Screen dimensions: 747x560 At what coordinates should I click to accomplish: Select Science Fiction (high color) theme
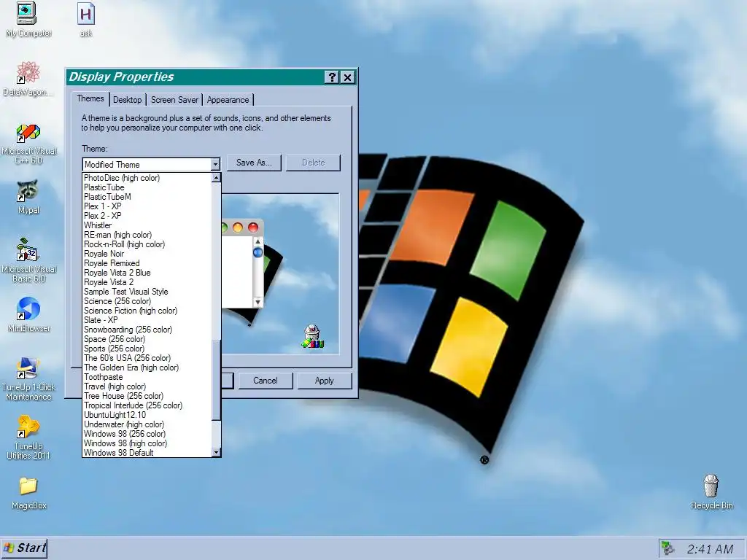[147, 311]
